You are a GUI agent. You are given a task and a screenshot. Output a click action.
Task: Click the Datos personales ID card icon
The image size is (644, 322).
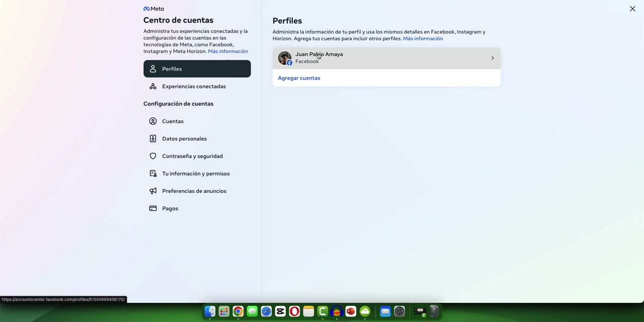(x=153, y=139)
